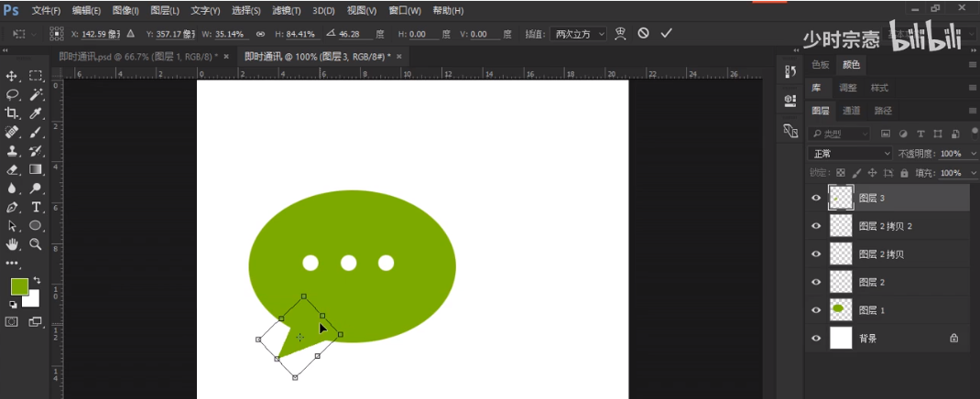
Task: Select the Rectangular Marquee tool
Action: (36, 76)
